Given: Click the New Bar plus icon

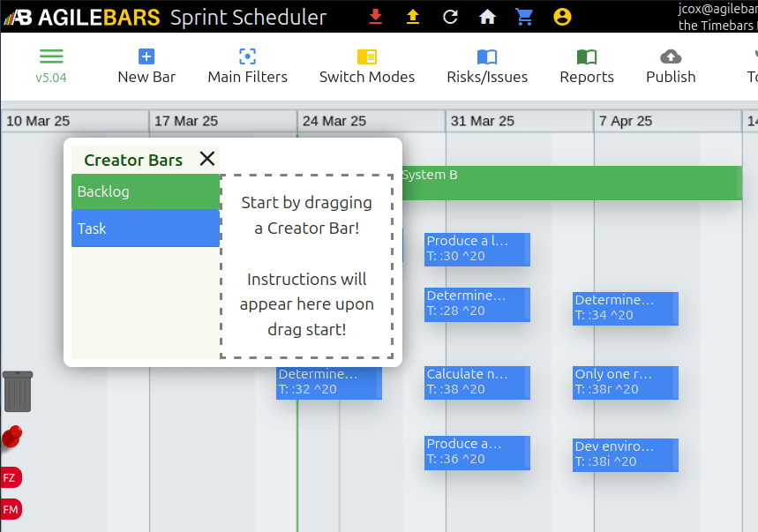Looking at the screenshot, I should [x=146, y=56].
